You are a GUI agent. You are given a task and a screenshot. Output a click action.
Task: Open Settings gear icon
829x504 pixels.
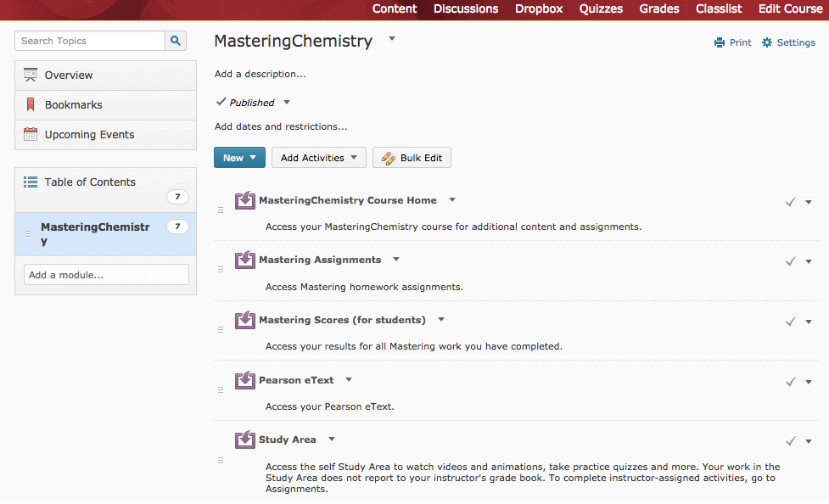[767, 42]
